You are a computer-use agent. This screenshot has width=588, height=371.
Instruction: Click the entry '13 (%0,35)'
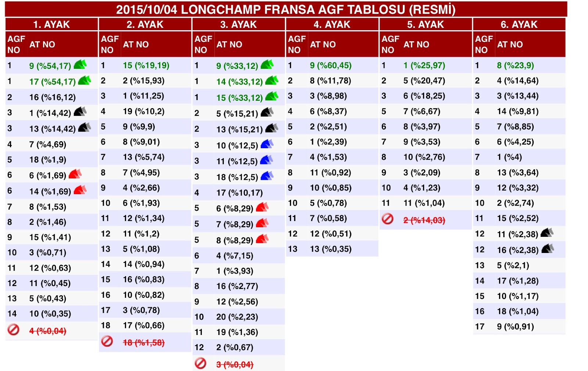(331, 249)
